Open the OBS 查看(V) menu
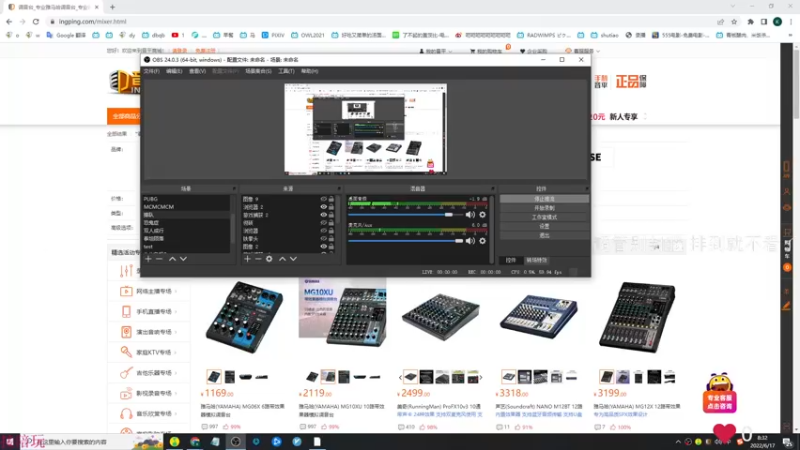Image resolution: width=800 pixels, height=450 pixels. [197, 71]
